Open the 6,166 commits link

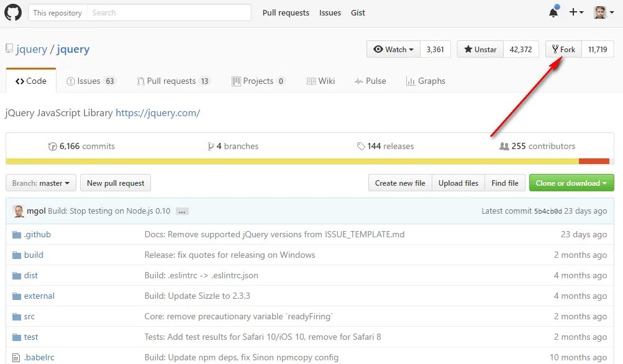[x=81, y=146]
